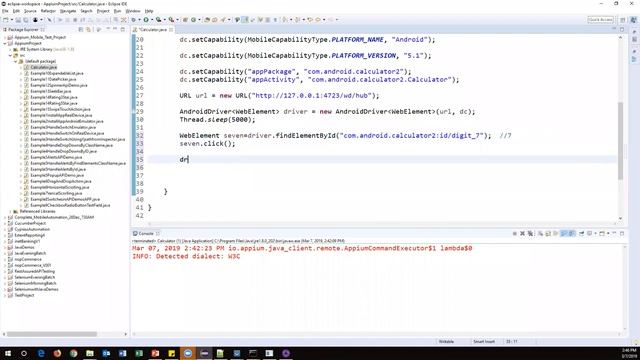The width and height of the screenshot is (640, 360).
Task: Open the Project menu
Action: pos(103,11)
